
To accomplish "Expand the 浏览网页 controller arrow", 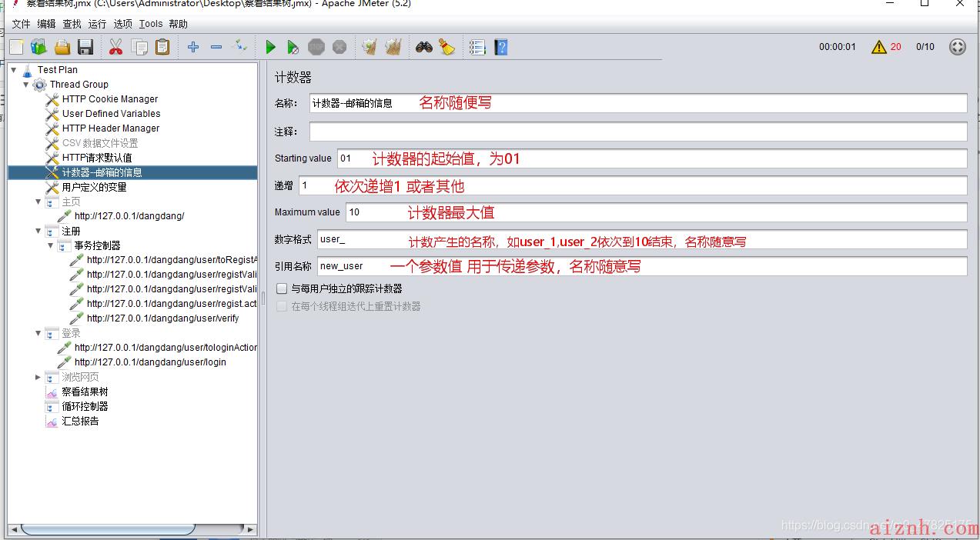I will tap(38, 377).
